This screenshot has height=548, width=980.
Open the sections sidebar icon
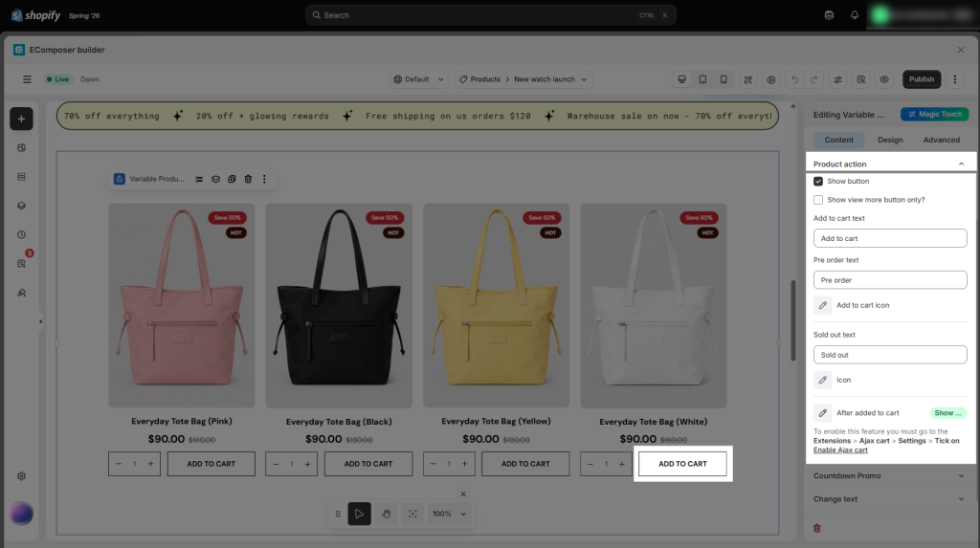21,177
